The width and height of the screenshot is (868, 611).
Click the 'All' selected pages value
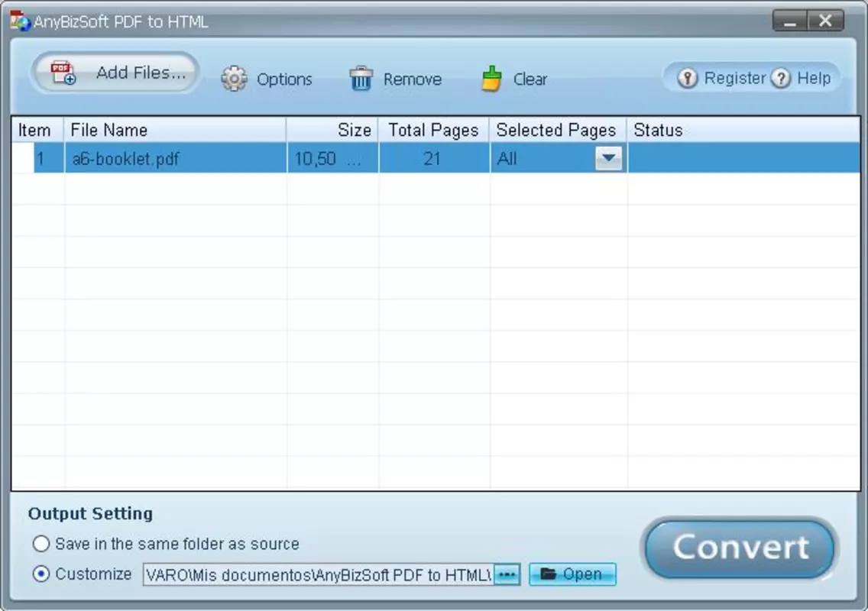pos(507,159)
